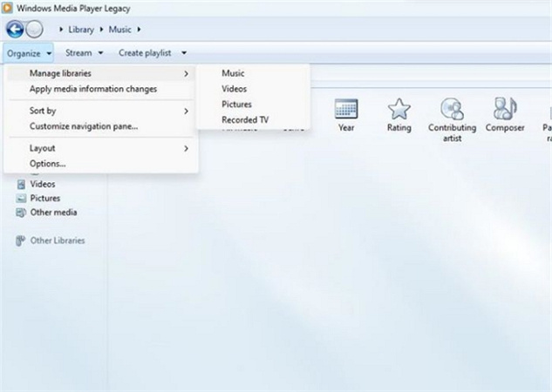Click the Windows Media Player Legacy title text
This screenshot has height=392, width=552.
[x=73, y=9]
